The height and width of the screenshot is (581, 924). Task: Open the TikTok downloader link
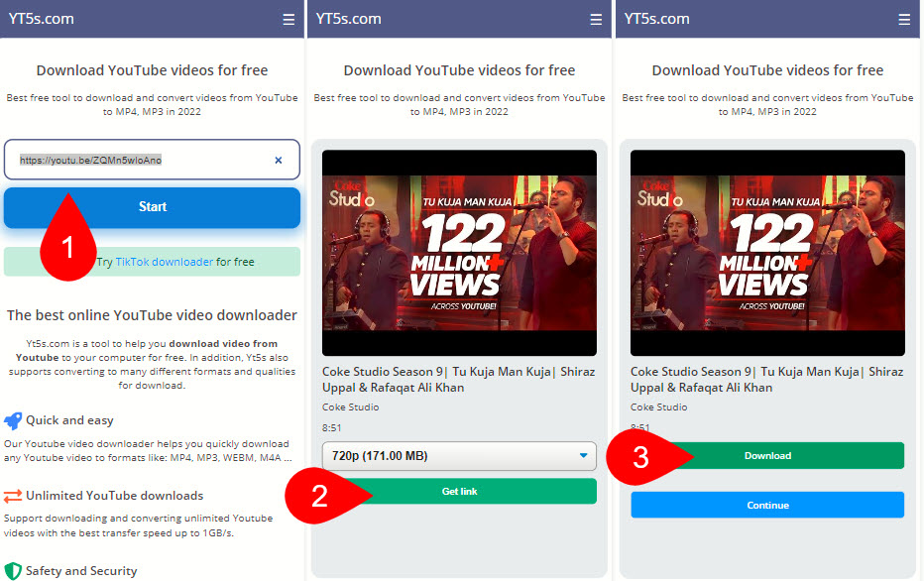click(164, 262)
